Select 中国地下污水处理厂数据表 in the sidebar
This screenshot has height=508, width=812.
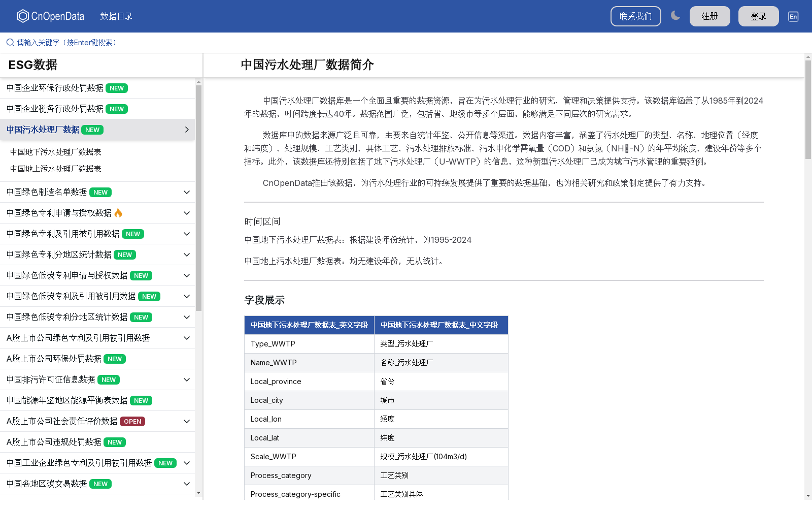56,151
